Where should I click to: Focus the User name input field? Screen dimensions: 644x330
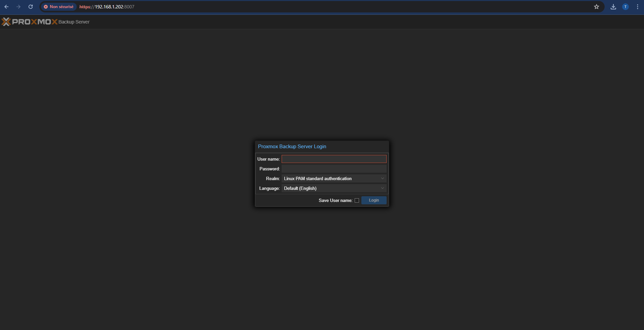point(334,159)
